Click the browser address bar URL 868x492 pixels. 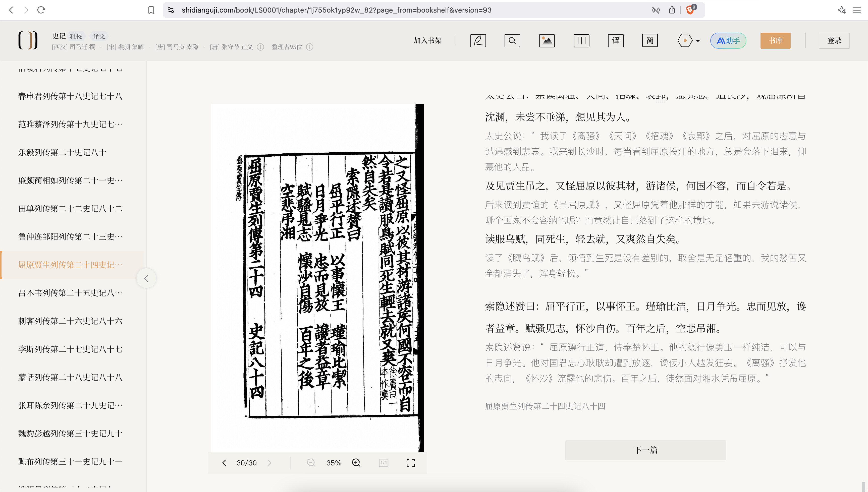coord(336,10)
